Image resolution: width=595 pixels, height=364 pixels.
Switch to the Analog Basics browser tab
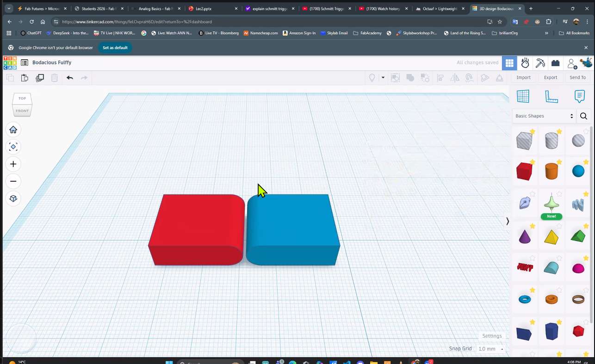[x=156, y=8]
